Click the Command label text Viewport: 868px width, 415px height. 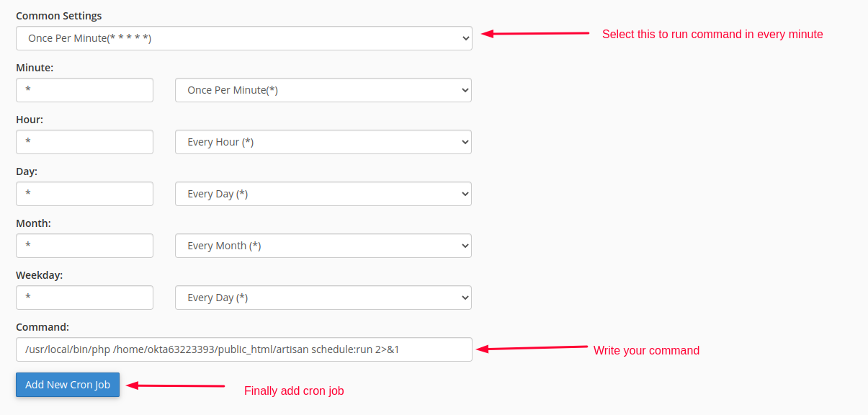coord(42,326)
